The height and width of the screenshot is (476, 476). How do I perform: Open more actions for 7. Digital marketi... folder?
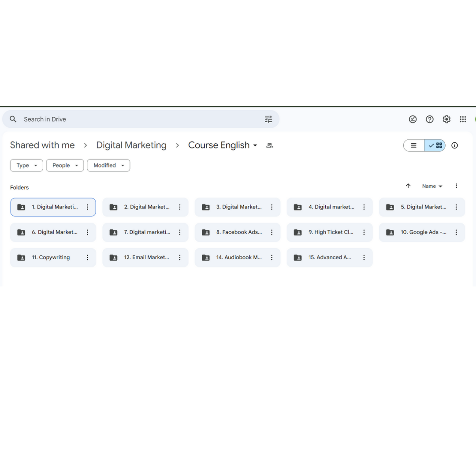(180, 232)
